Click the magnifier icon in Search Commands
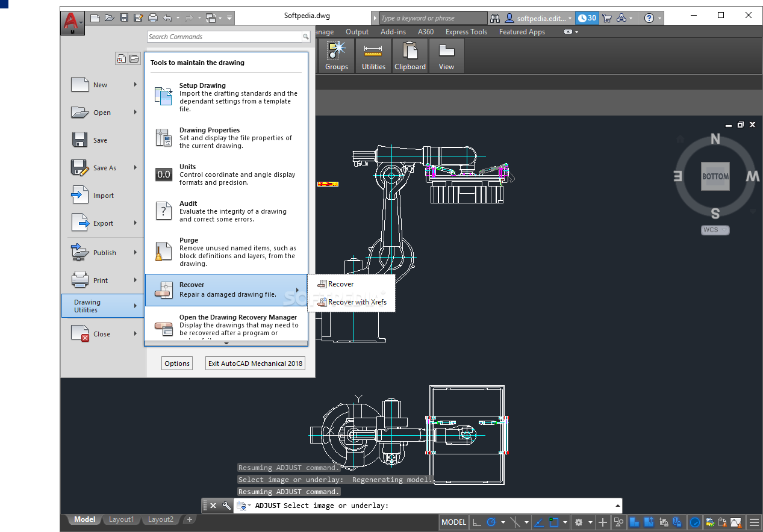The width and height of the screenshot is (763, 532). [x=306, y=37]
